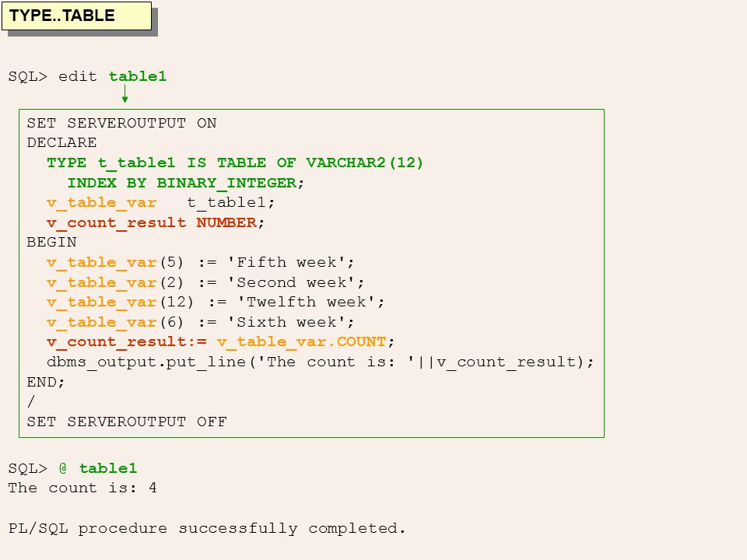This screenshot has width=747, height=560.
Task: Click the green downward arrow below table1
Action: pos(124,93)
